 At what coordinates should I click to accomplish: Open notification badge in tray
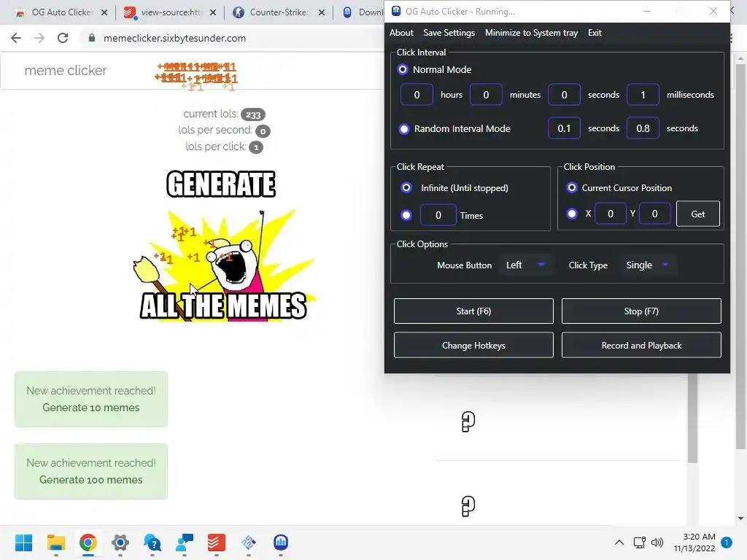pos(727,542)
